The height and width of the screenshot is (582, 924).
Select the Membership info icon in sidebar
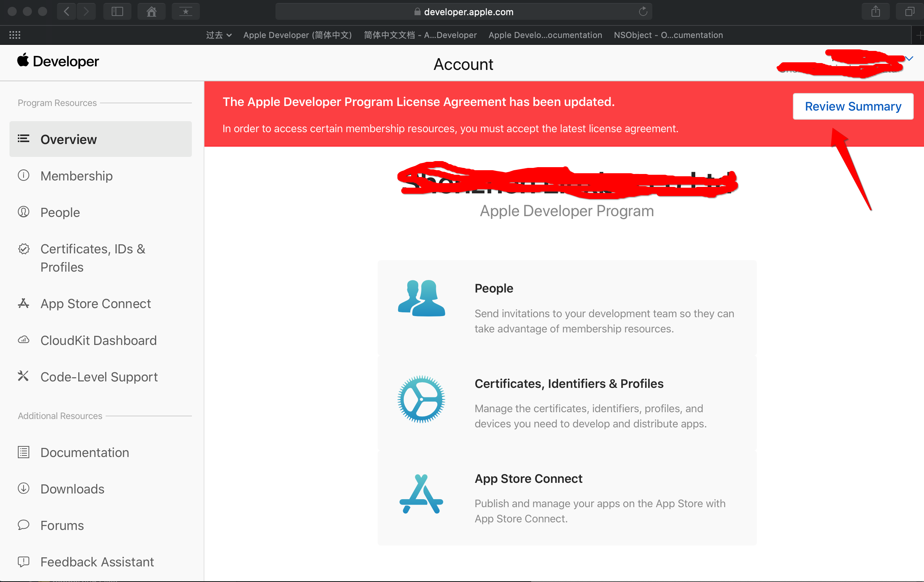click(x=24, y=176)
